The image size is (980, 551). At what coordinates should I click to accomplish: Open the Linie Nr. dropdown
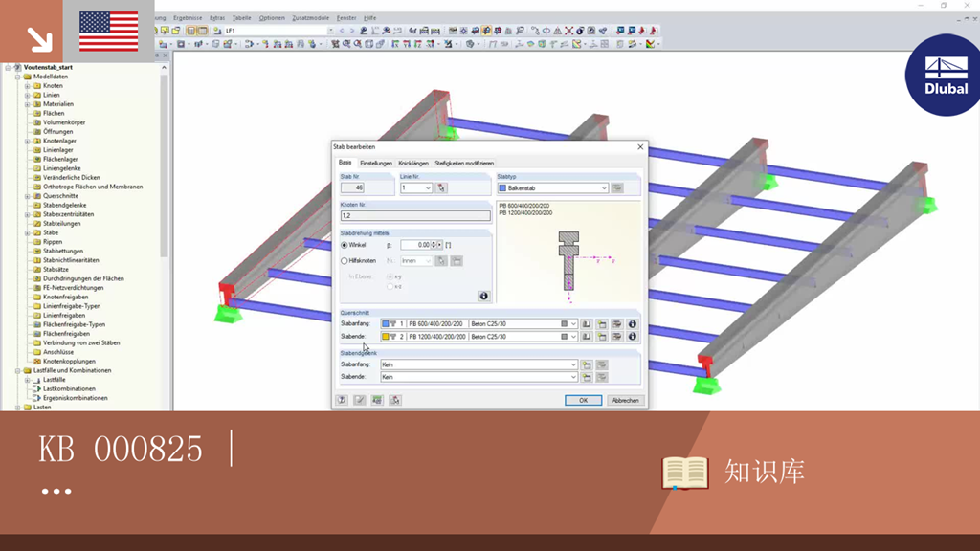point(428,188)
